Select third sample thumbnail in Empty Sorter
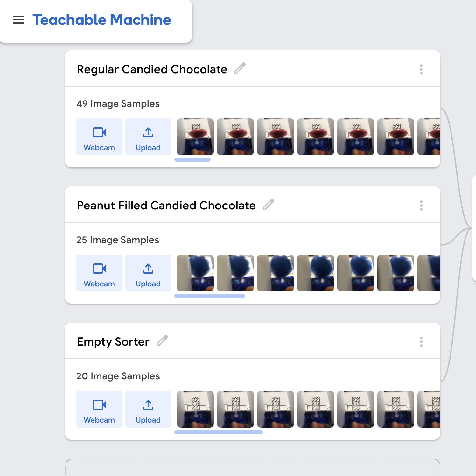 pyautogui.click(x=276, y=409)
